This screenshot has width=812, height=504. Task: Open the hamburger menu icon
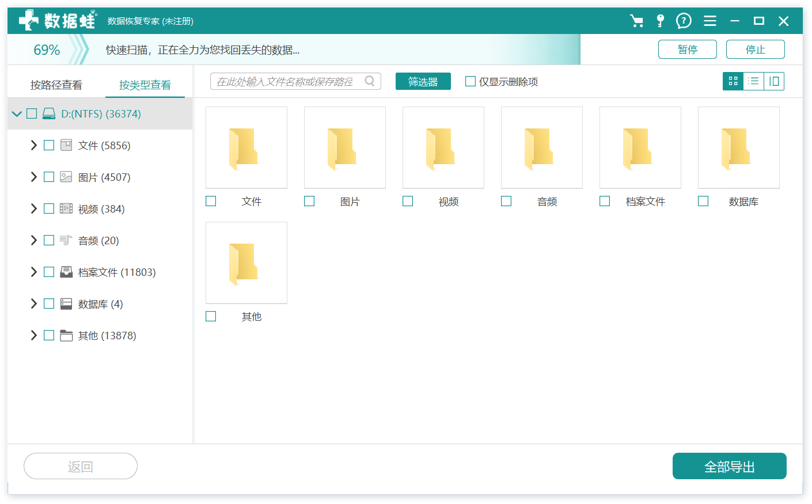coord(710,21)
